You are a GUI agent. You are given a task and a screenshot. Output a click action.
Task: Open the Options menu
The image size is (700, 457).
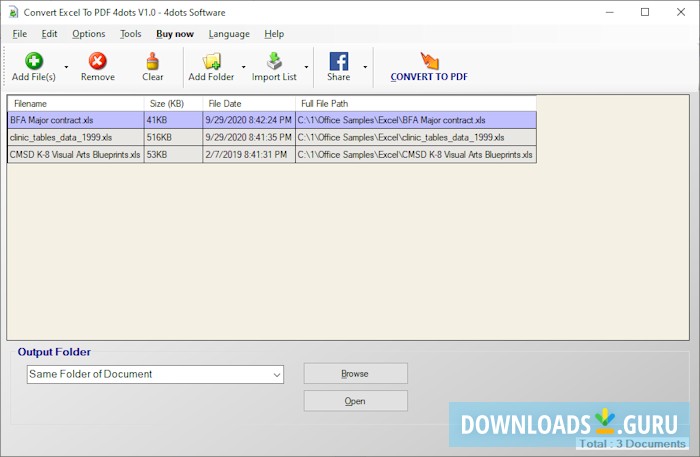pos(89,34)
